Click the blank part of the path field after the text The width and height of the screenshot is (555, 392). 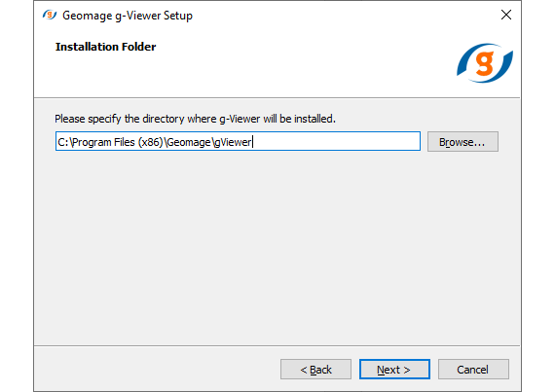(336, 142)
